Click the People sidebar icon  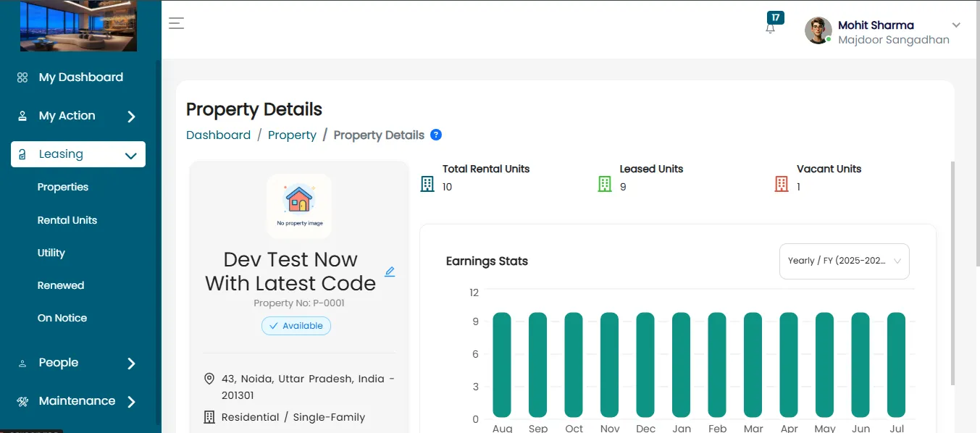pyautogui.click(x=22, y=363)
